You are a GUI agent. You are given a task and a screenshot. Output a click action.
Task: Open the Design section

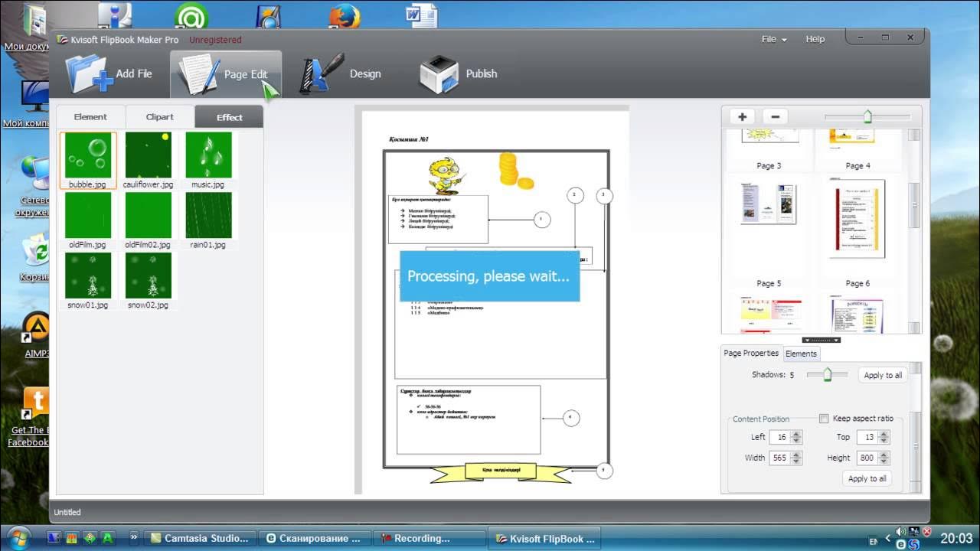pos(340,74)
